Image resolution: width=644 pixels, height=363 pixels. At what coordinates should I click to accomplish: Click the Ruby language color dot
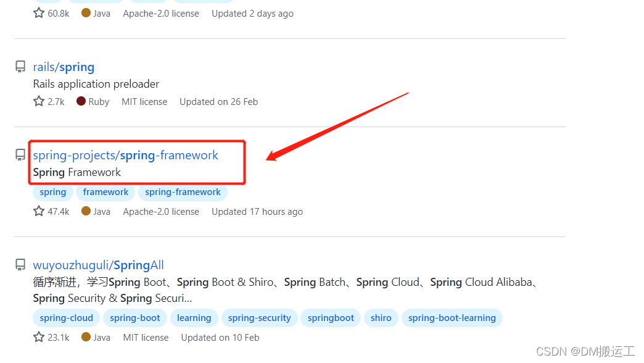point(81,101)
